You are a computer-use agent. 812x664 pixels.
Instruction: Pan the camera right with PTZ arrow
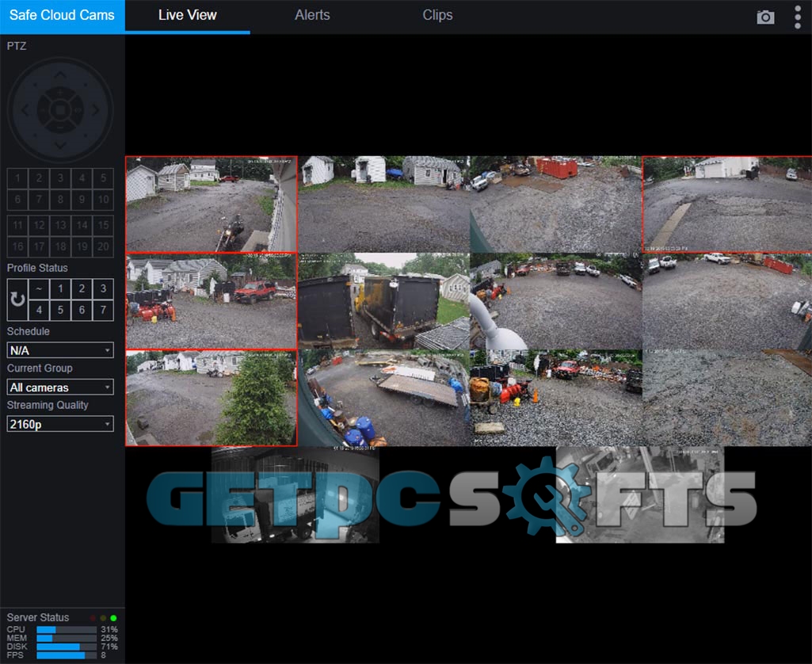point(95,110)
